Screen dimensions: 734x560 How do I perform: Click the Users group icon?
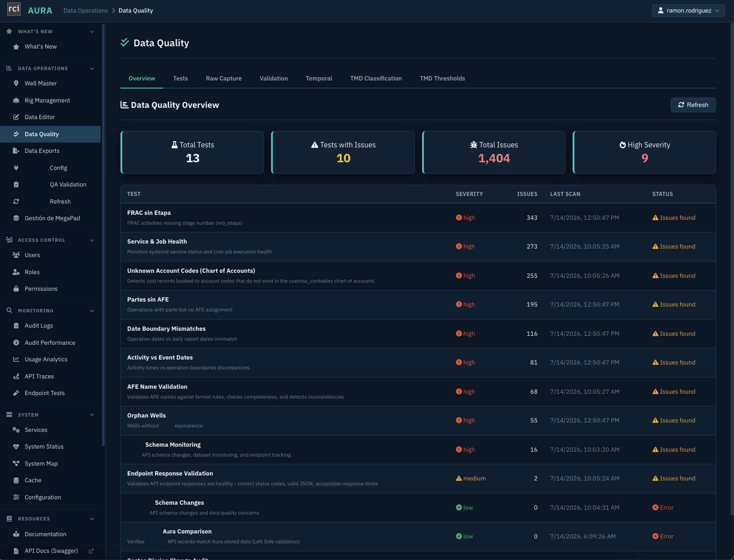(16, 255)
